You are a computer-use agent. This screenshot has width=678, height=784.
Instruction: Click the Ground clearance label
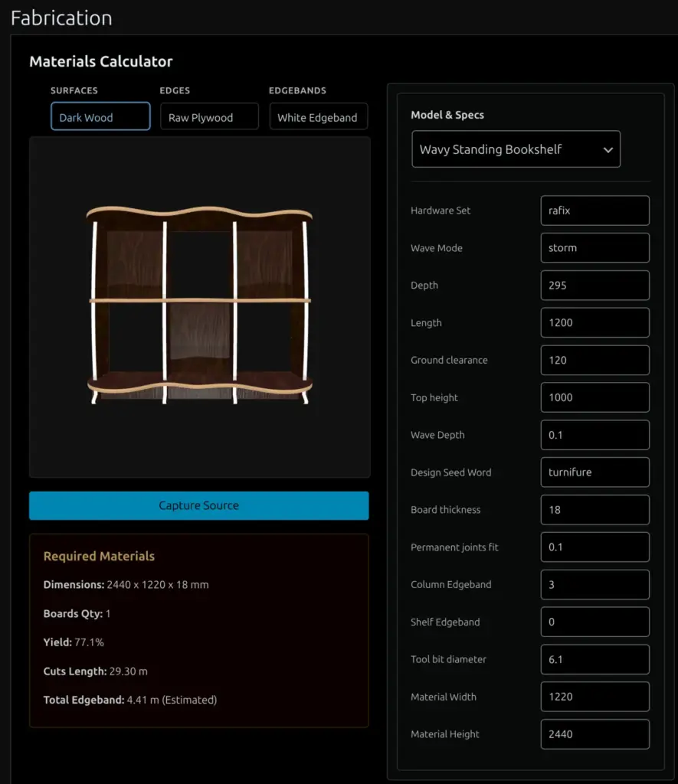click(x=449, y=360)
